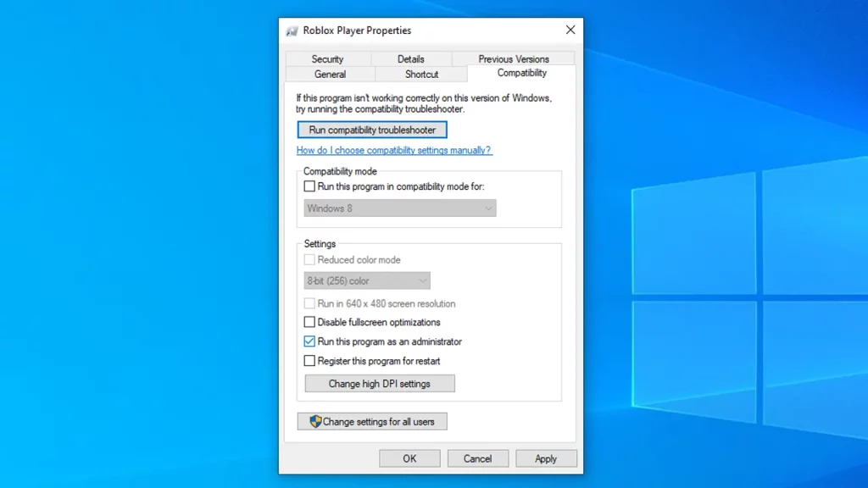The image size is (868, 488).
Task: Open the Previous Versions tab
Action: 513,58
